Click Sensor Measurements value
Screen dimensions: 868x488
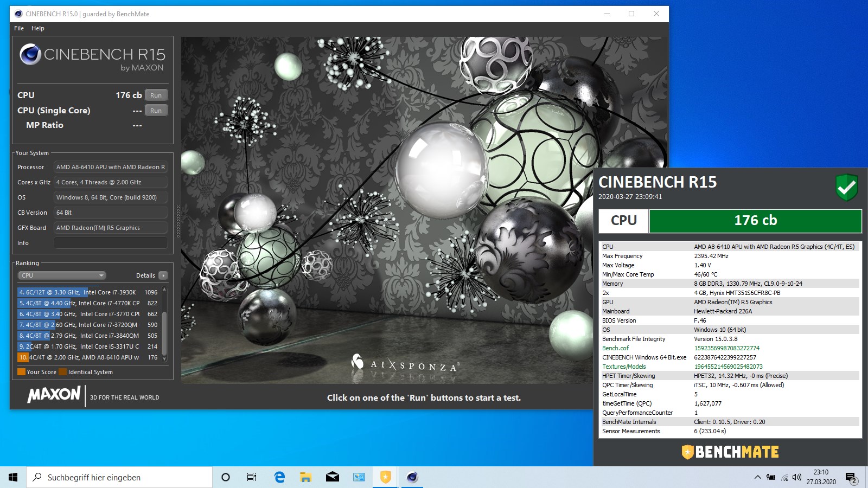pyautogui.click(x=710, y=431)
